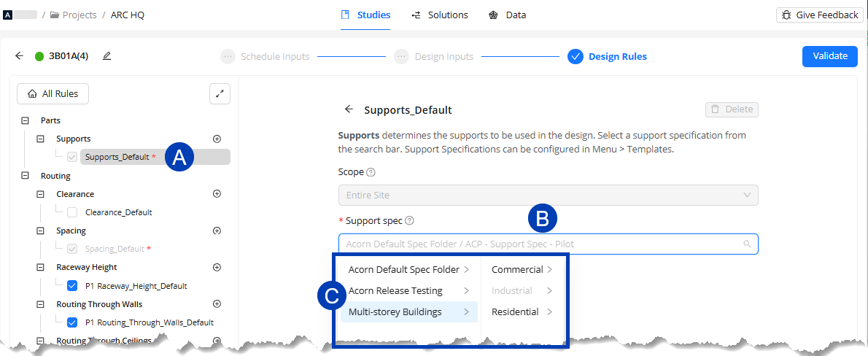Collapse the Clearance tree node
The image size is (868, 356).
[x=40, y=194]
